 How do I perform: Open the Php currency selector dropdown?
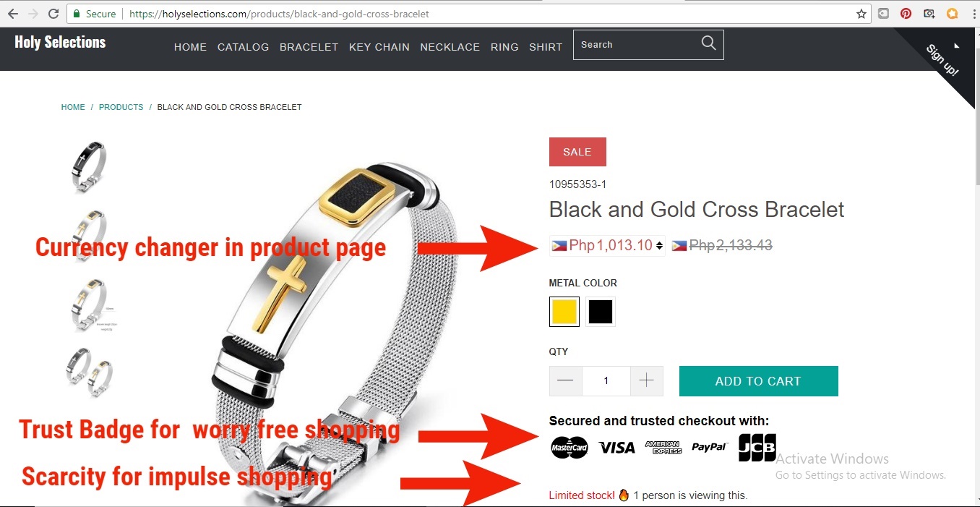click(607, 246)
